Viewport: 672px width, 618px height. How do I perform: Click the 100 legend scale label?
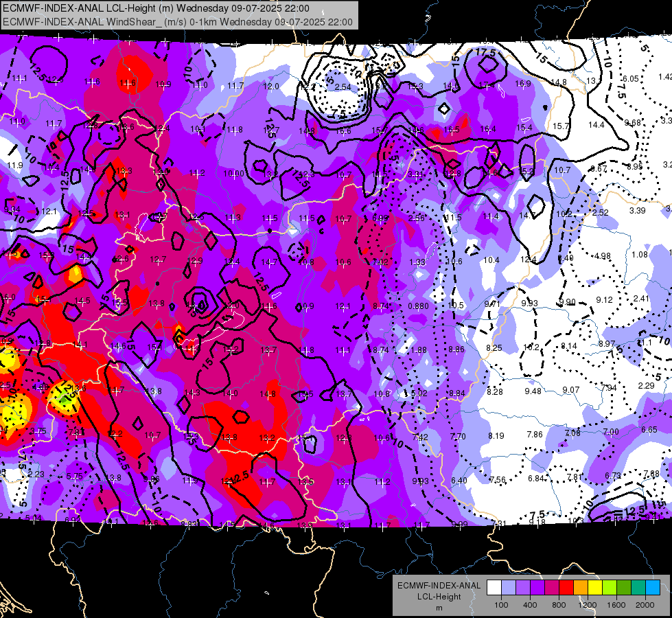(x=502, y=605)
